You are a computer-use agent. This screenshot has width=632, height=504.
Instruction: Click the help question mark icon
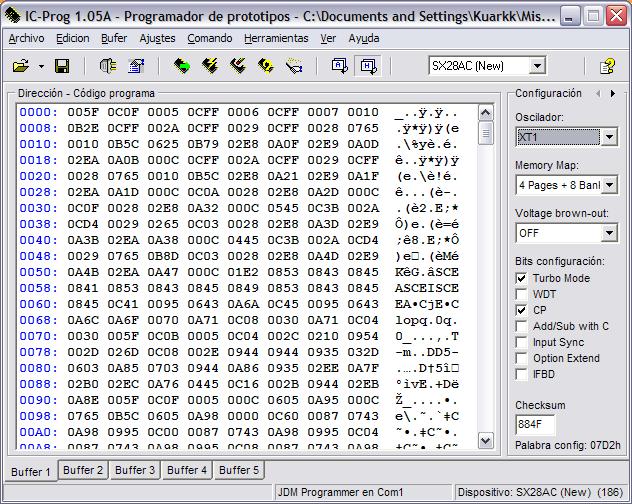click(x=607, y=66)
